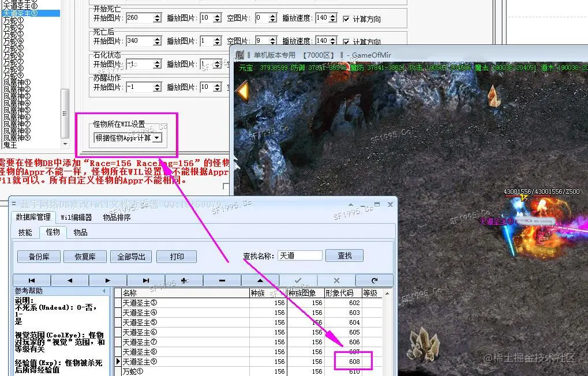Viewport: 588px width, 376px height.
Task: Open the 物品排序 tab
Action: [117, 217]
